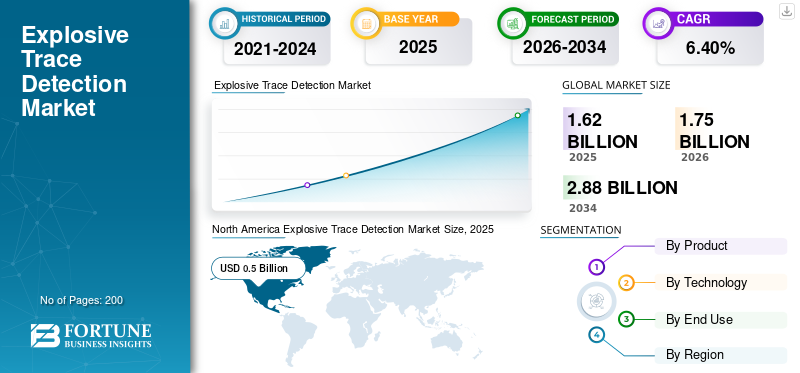This screenshot has width=800, height=373.
Task: Click the green marker on growth curve
Action: 517,115
